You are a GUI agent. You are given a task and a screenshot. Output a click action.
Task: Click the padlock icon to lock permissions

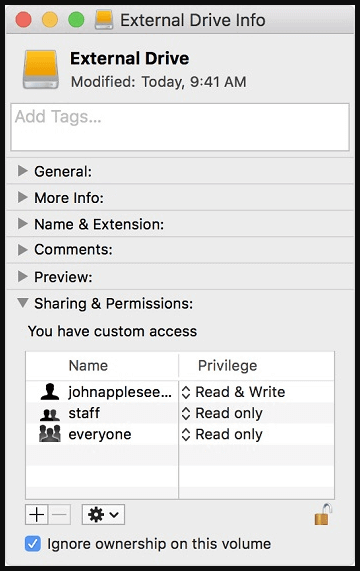[x=323, y=514]
